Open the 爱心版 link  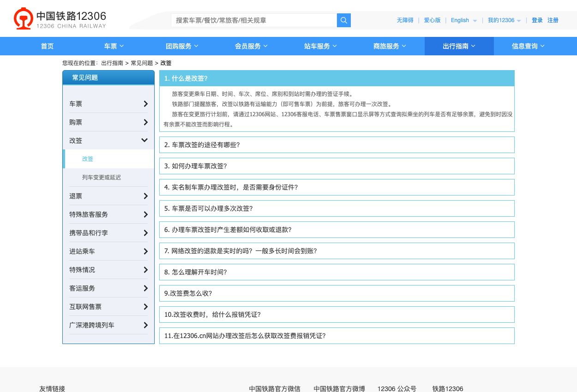click(x=432, y=20)
